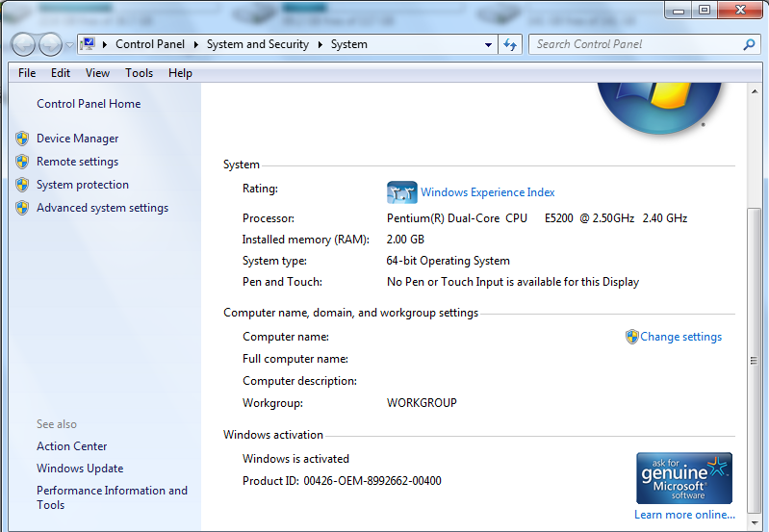Select Control Panel in the breadcrumb
Viewport: 769px width, 532px height.
click(150, 44)
